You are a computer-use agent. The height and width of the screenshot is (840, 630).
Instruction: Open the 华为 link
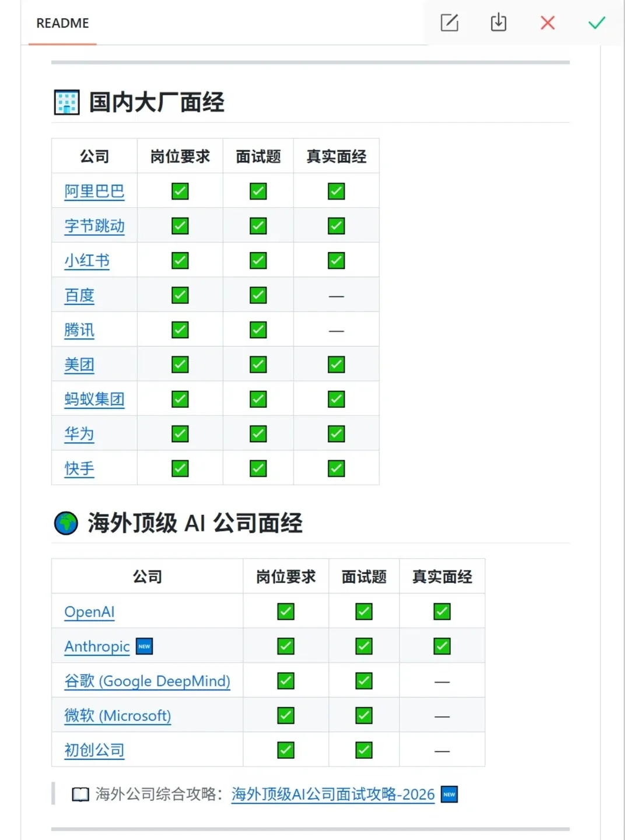pos(79,434)
